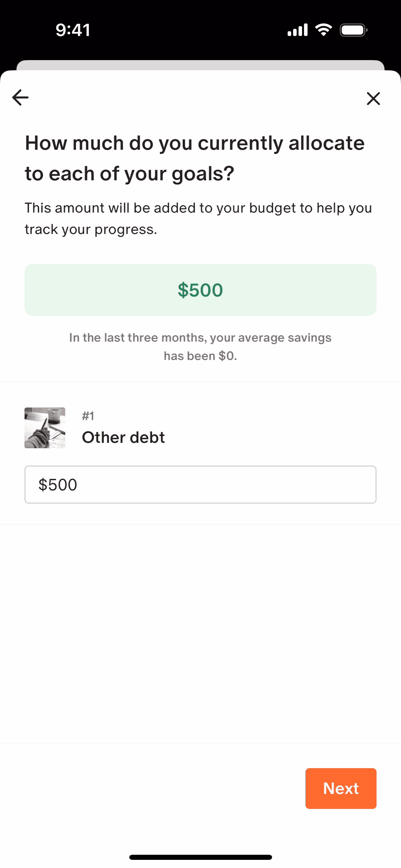Tap the cellular signal strength icon
The height and width of the screenshot is (868, 401).
pyautogui.click(x=297, y=30)
